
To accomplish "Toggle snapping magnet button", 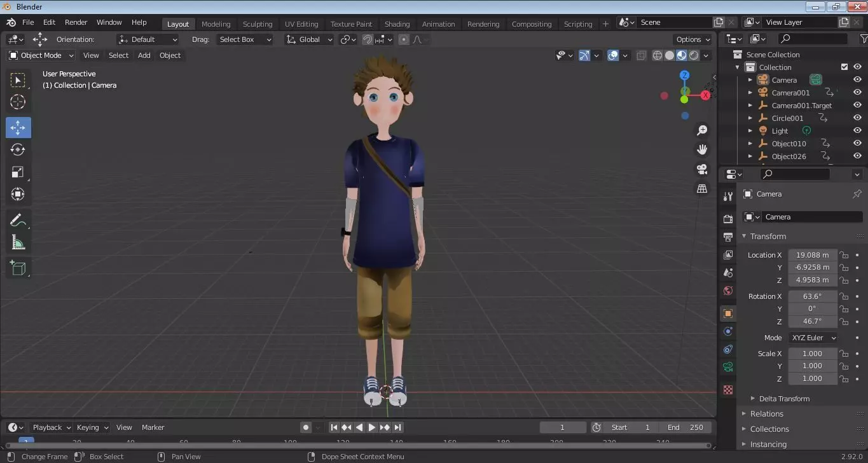I will [x=368, y=39].
